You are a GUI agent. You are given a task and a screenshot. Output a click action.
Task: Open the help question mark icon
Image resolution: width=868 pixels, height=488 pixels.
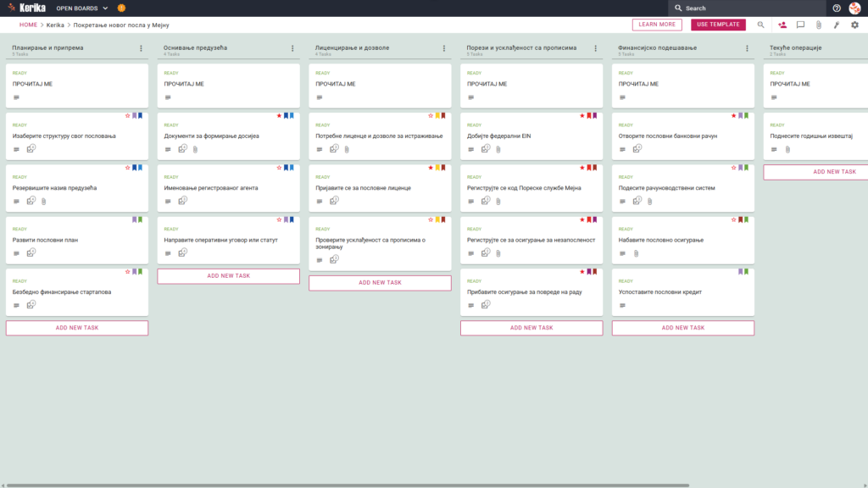point(837,8)
